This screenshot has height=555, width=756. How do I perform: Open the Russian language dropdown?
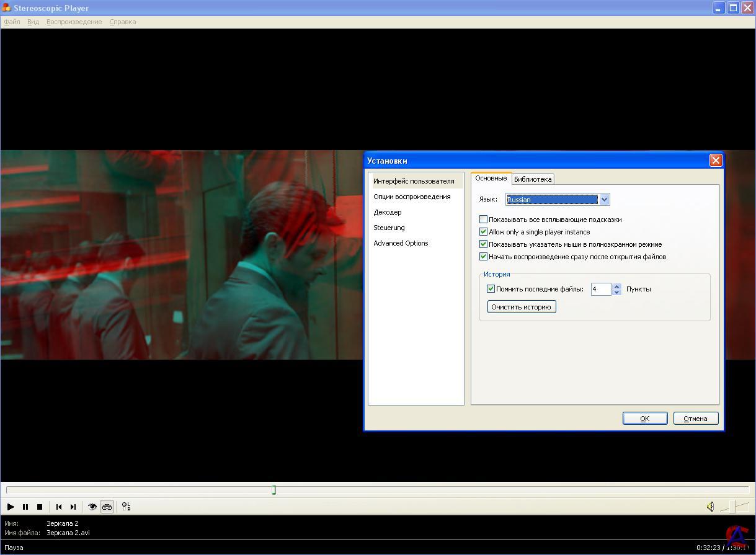[604, 200]
